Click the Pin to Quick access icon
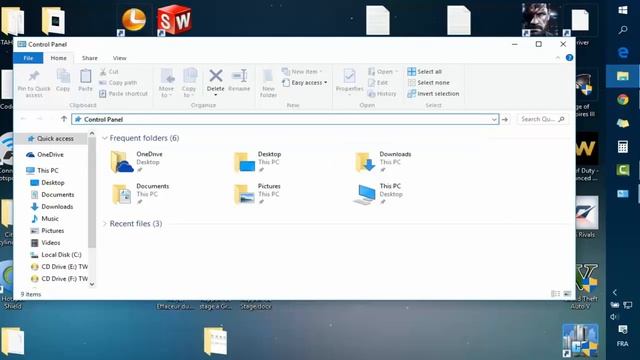Screen dimensions: 640x360 (x=34, y=76)
